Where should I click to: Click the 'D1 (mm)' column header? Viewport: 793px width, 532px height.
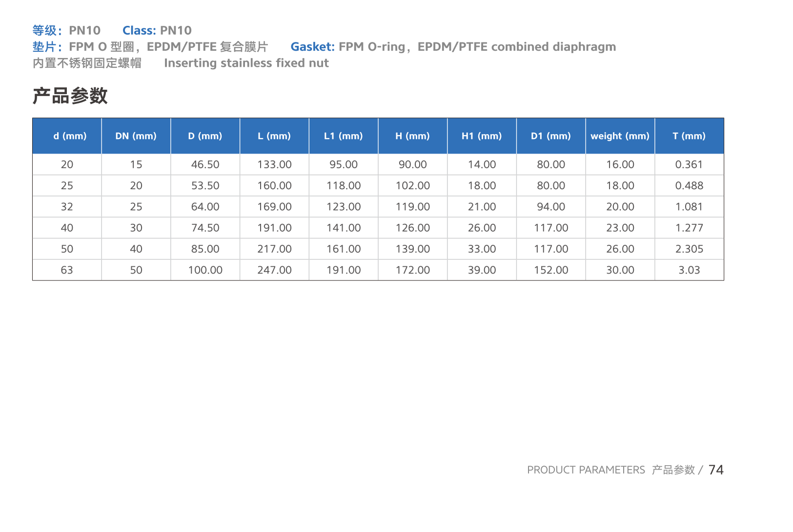click(x=551, y=136)
